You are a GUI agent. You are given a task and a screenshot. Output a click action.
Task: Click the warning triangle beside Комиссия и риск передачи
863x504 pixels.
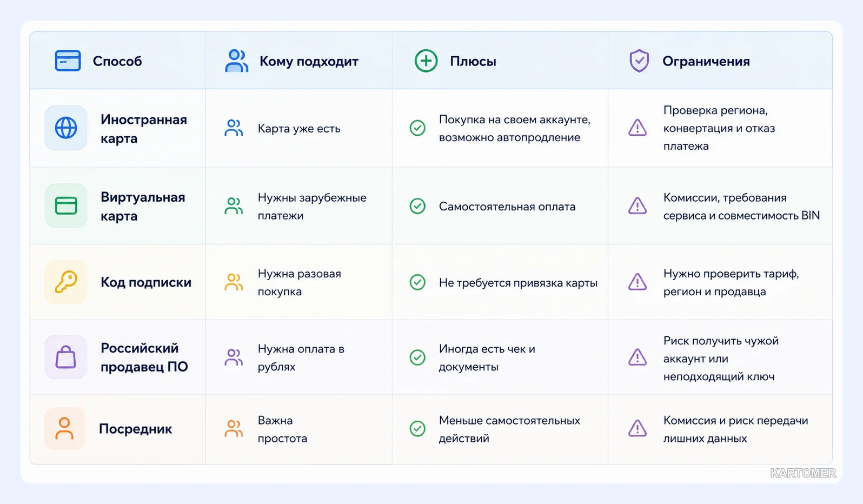638,428
